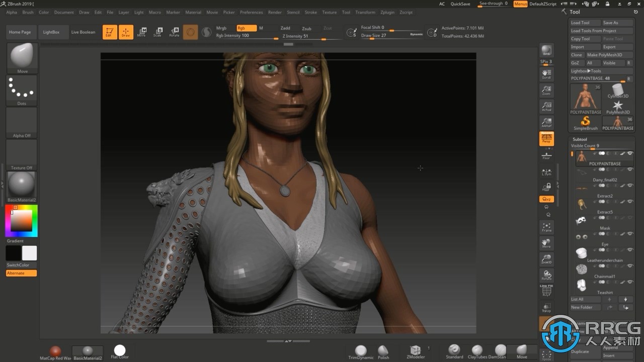
Task: Select the TrimDynamic brush
Action: point(361,352)
